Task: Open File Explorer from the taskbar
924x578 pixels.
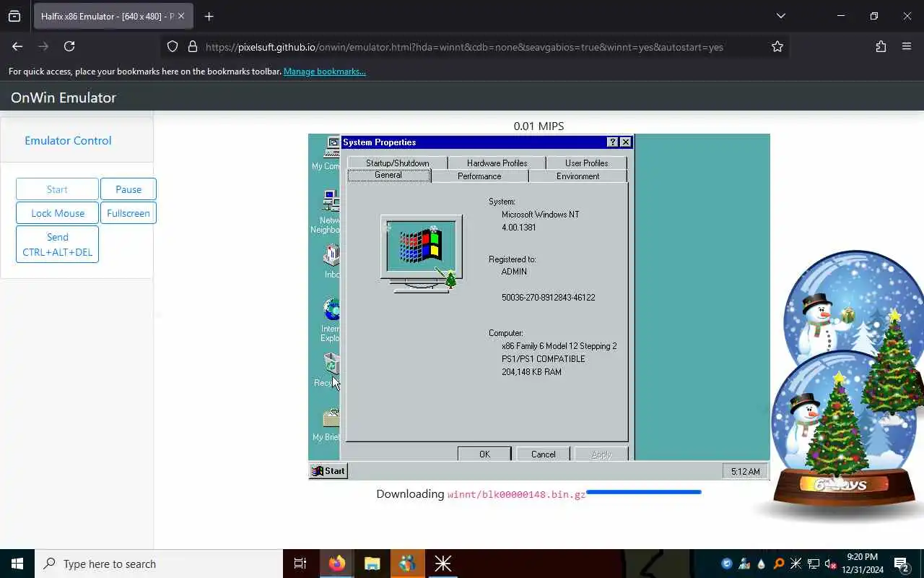Action: (x=372, y=564)
